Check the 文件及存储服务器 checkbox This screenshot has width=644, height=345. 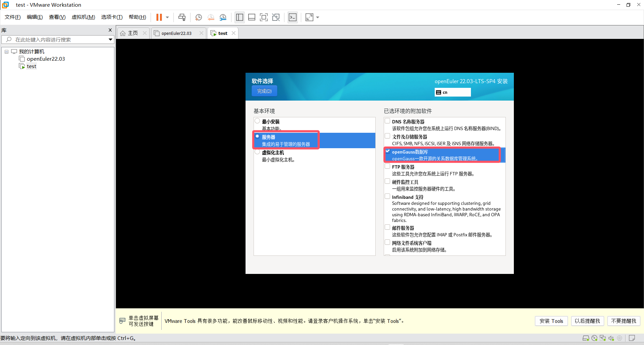tap(387, 136)
